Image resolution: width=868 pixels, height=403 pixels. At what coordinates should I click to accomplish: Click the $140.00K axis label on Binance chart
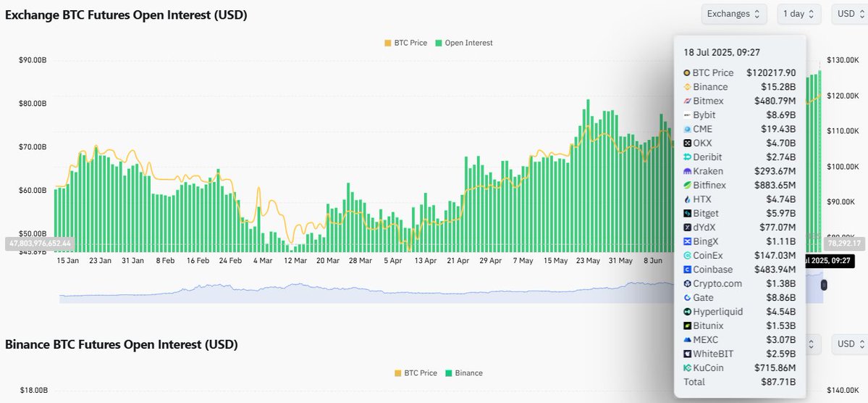[x=843, y=391]
